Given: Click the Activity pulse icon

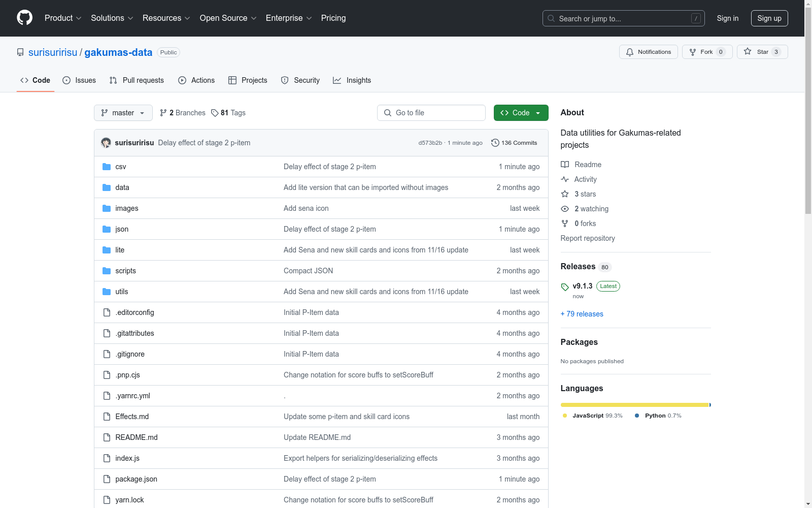Looking at the screenshot, I should [565, 179].
